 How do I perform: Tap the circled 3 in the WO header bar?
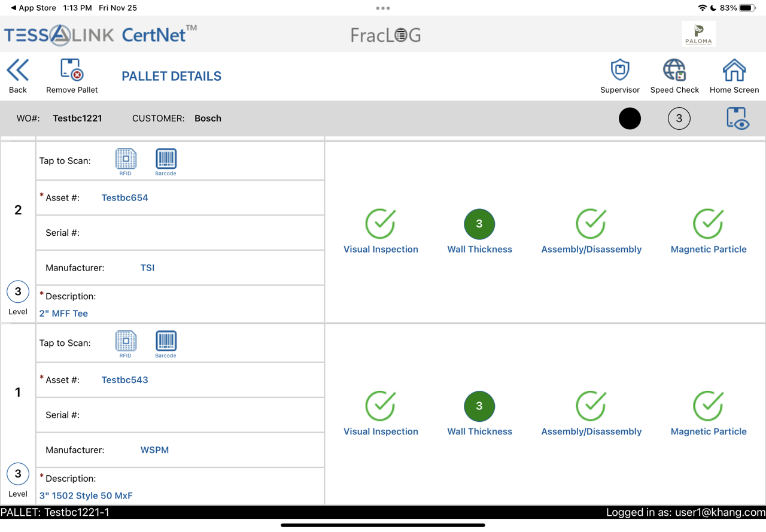tap(679, 118)
